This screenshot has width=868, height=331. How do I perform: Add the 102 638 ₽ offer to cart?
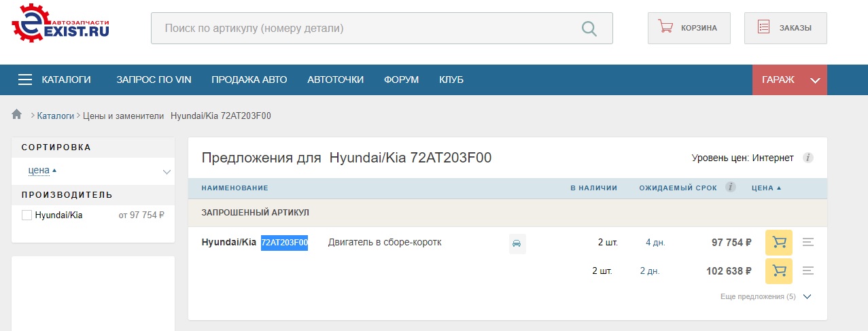779,271
